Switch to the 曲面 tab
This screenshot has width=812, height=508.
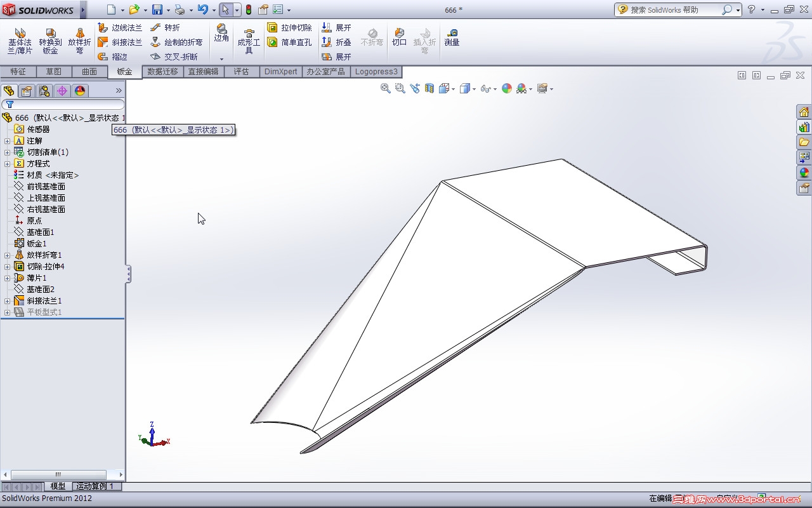tap(89, 72)
